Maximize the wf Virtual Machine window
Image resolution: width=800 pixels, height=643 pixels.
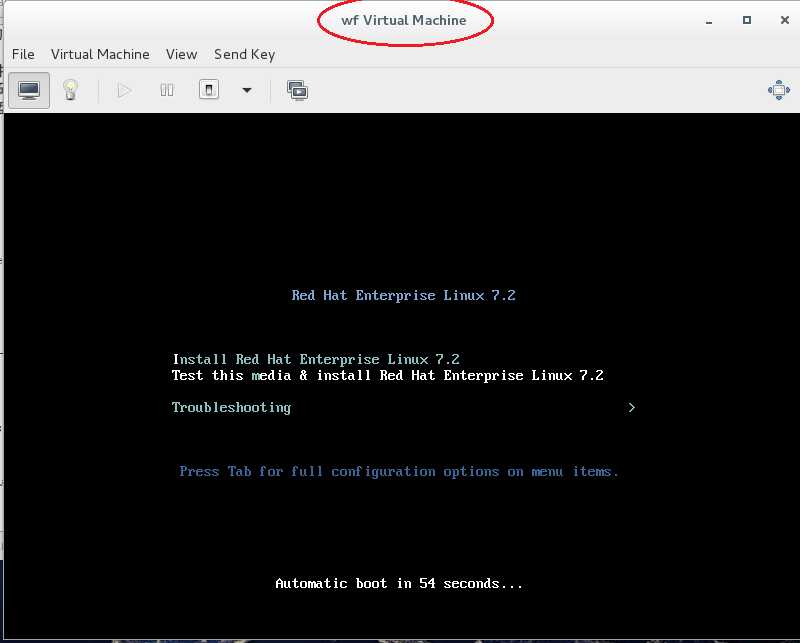tap(747, 20)
